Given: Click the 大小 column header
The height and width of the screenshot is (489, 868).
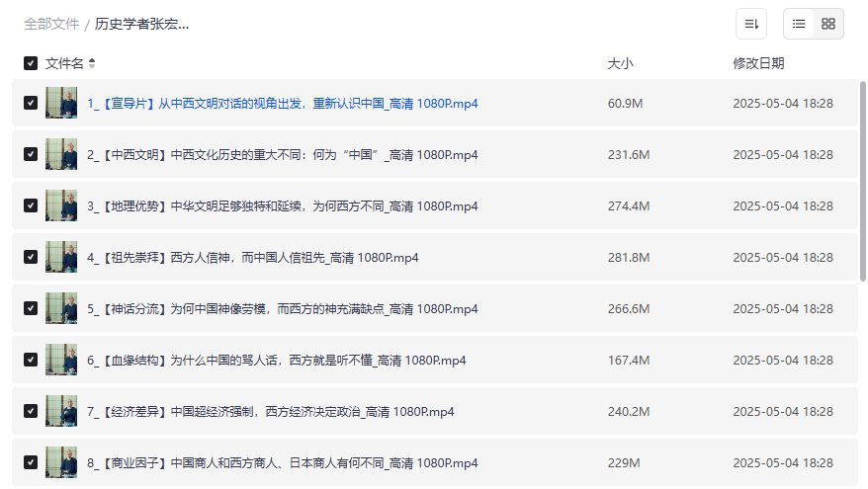Looking at the screenshot, I should [620, 63].
